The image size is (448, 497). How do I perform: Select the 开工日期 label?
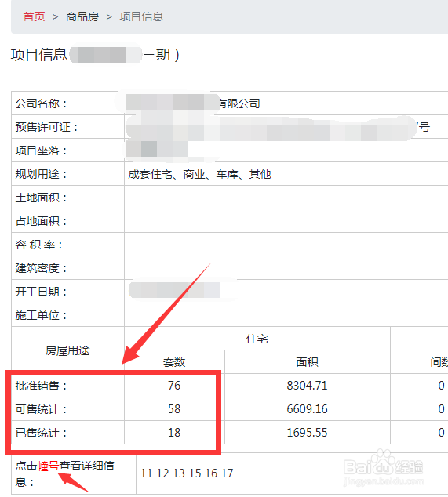pos(42,292)
